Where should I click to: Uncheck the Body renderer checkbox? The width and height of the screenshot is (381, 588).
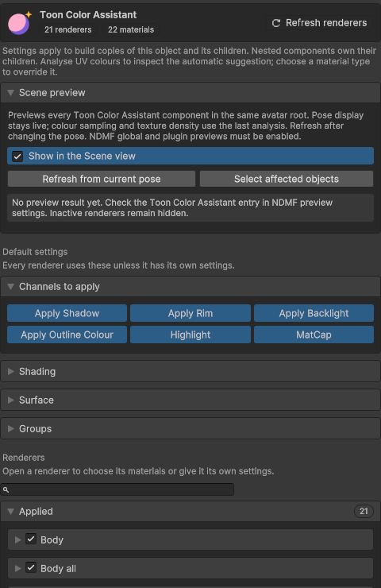coord(31,540)
